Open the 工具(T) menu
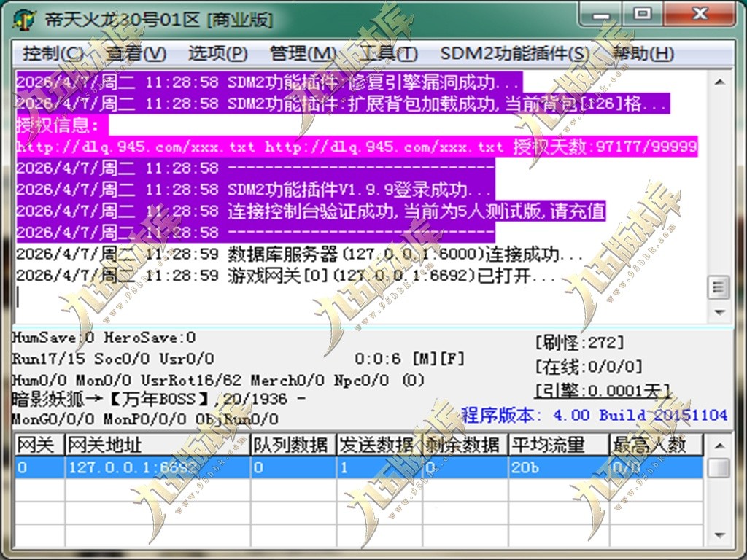 [x=388, y=53]
